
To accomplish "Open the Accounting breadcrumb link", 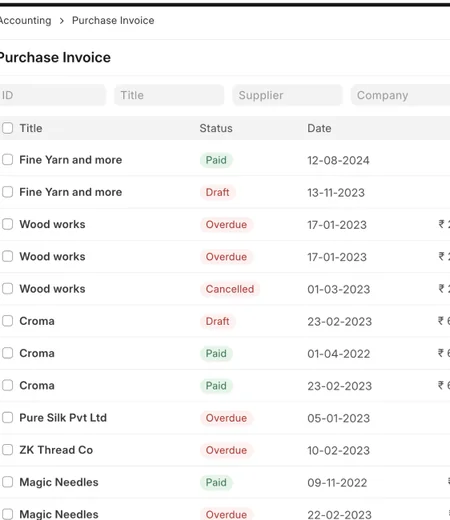I will coord(25,21).
